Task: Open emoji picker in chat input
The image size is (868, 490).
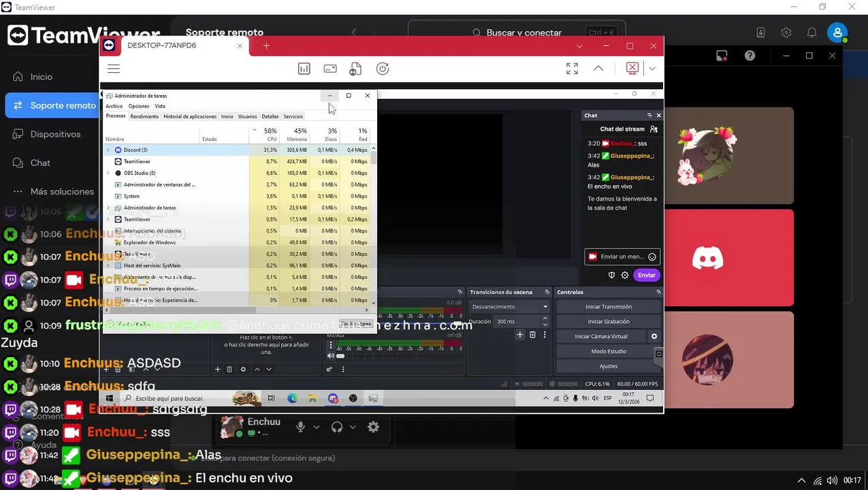Action: click(652, 257)
